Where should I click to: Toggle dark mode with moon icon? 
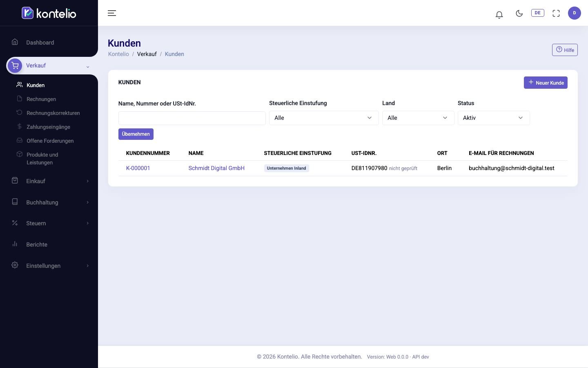point(519,13)
